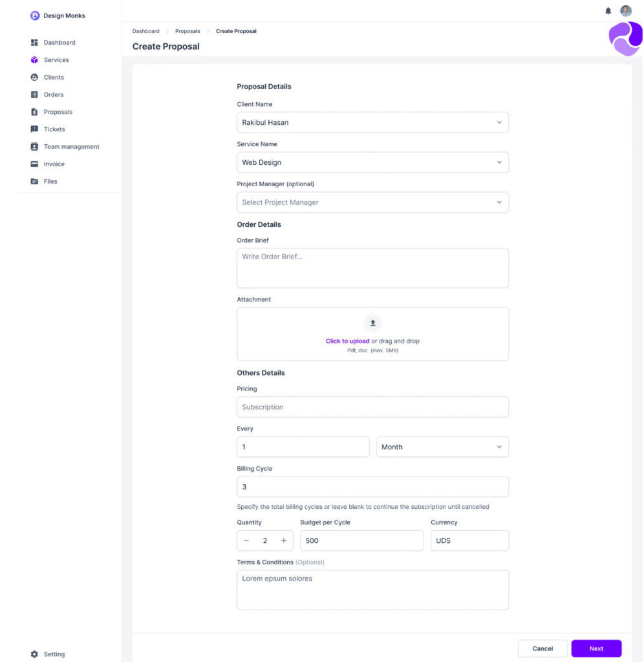
Task: Open the Dashboard section icon
Action: [x=34, y=42]
